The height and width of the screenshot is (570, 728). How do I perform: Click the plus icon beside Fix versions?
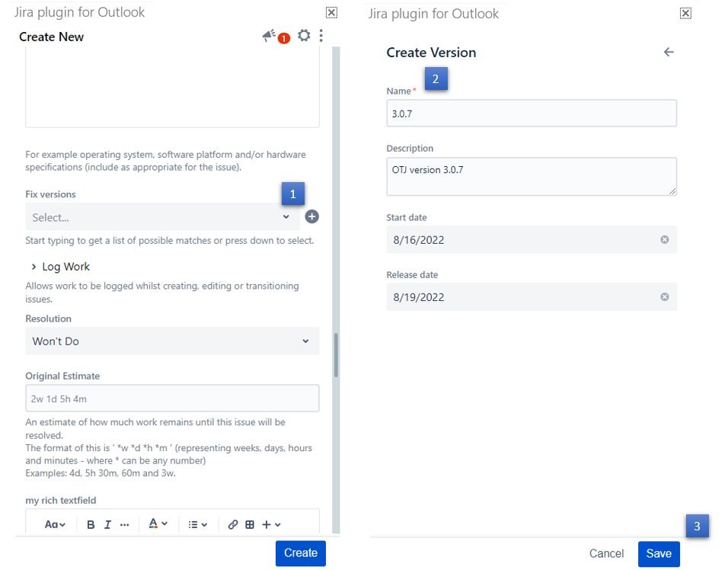[x=312, y=217]
